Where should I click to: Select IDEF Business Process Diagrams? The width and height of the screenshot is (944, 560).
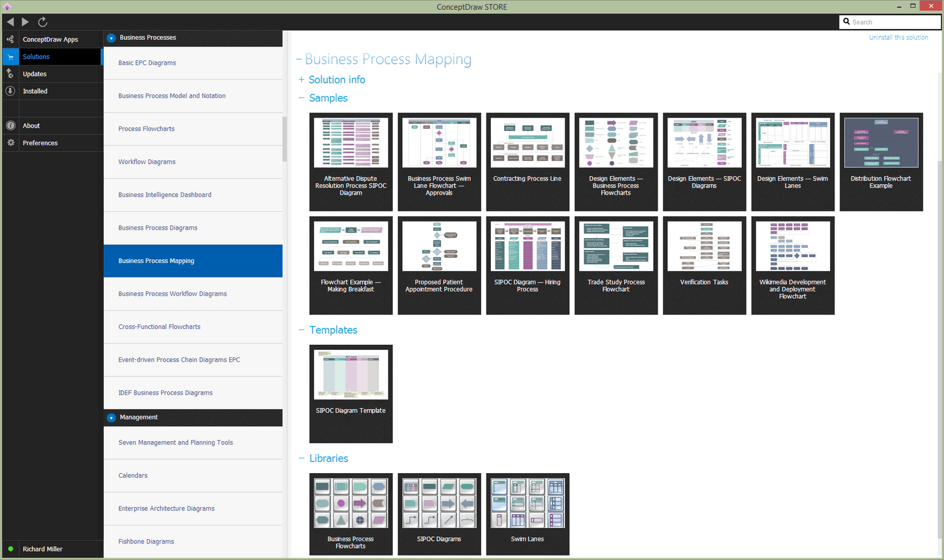tap(193, 393)
